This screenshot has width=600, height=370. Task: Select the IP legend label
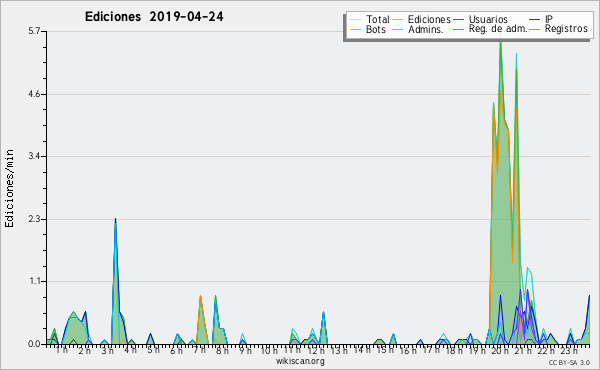[549, 19]
